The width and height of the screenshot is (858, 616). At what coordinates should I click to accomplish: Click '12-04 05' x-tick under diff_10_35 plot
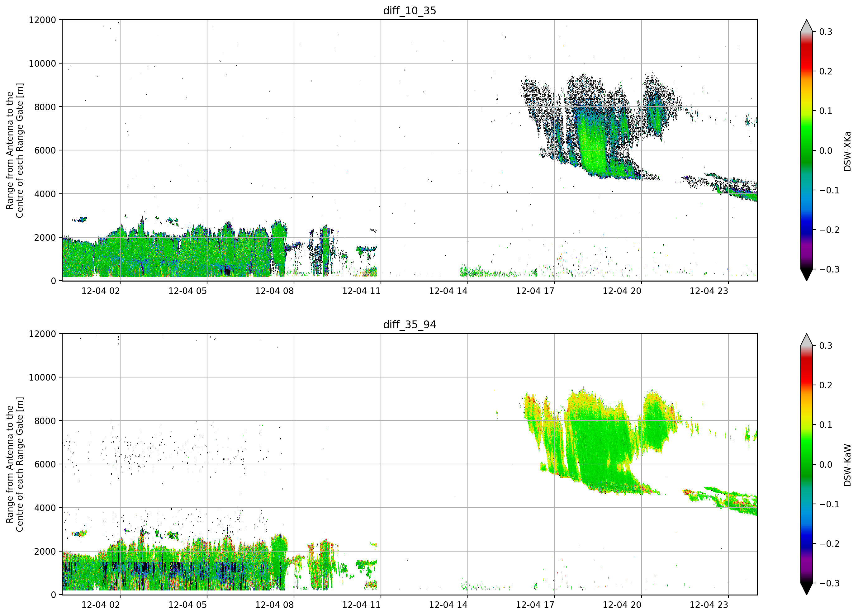point(188,291)
